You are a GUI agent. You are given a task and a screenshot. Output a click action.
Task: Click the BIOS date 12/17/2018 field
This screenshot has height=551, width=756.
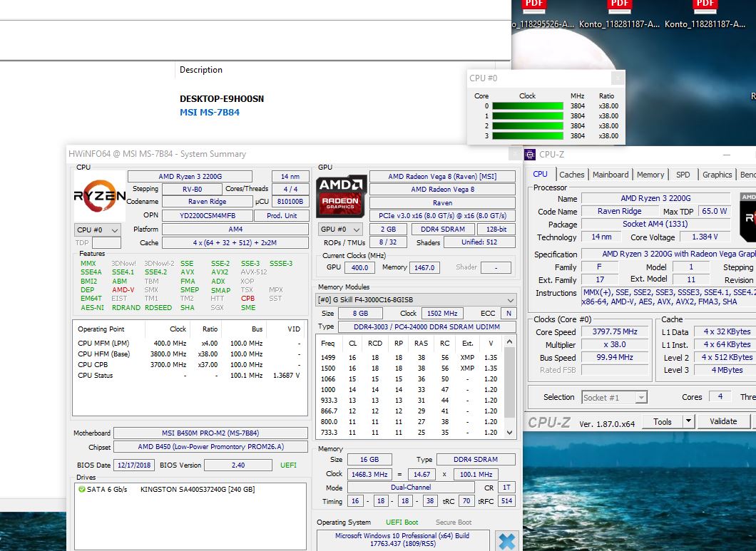pyautogui.click(x=134, y=465)
